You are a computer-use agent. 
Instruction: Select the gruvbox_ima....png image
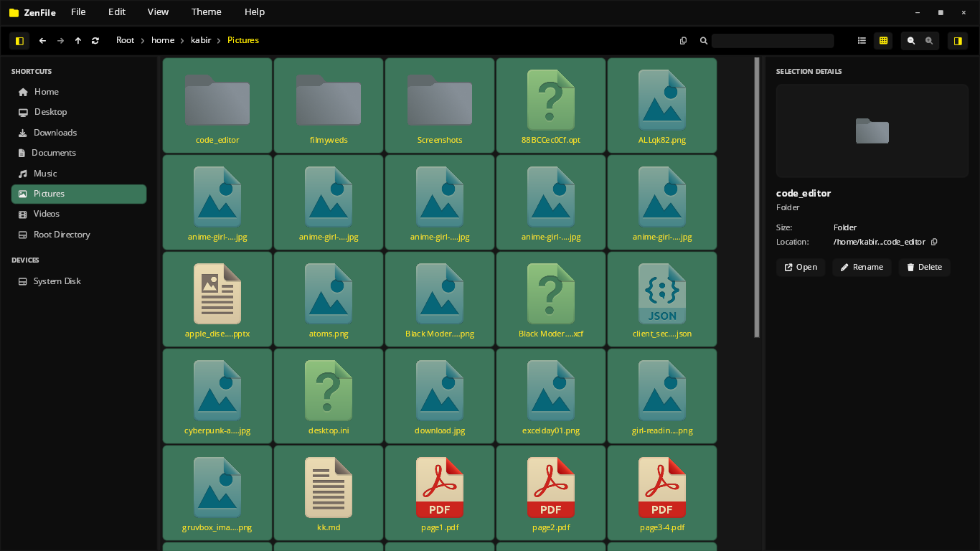click(217, 493)
